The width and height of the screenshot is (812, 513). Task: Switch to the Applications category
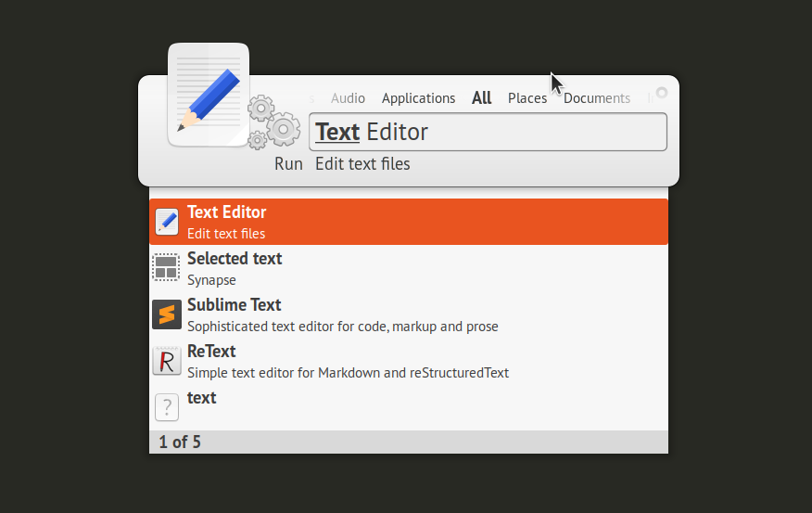(x=418, y=98)
